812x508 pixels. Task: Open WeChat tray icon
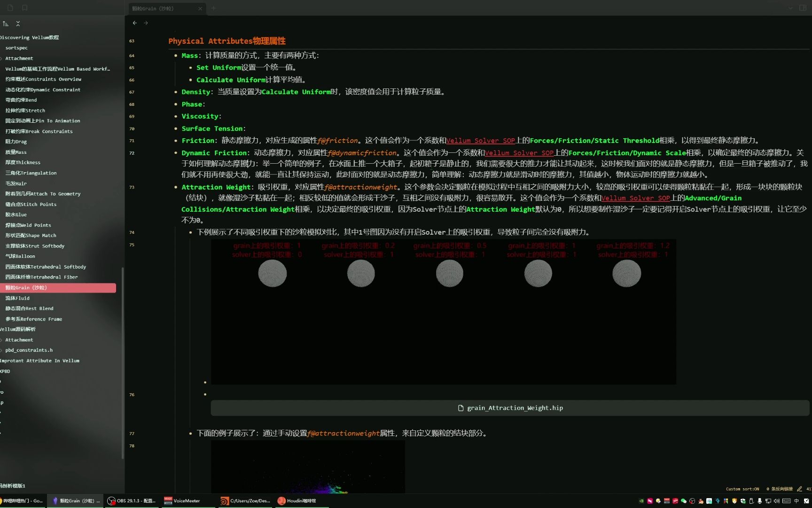point(684,501)
